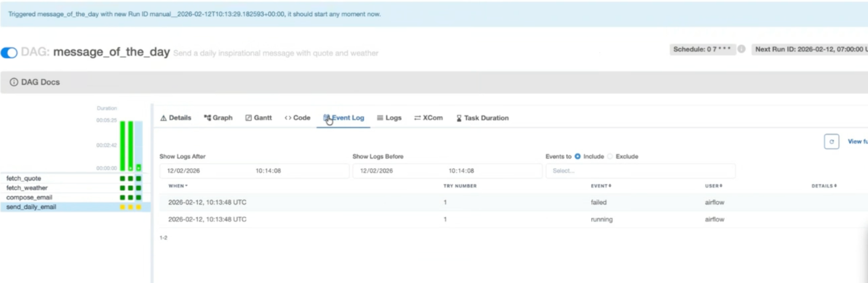Sort the table by WHEN column
868x283 pixels.
click(x=178, y=186)
